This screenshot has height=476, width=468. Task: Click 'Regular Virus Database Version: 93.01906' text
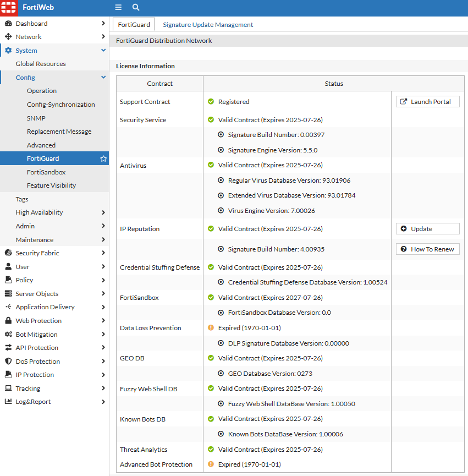tap(289, 180)
